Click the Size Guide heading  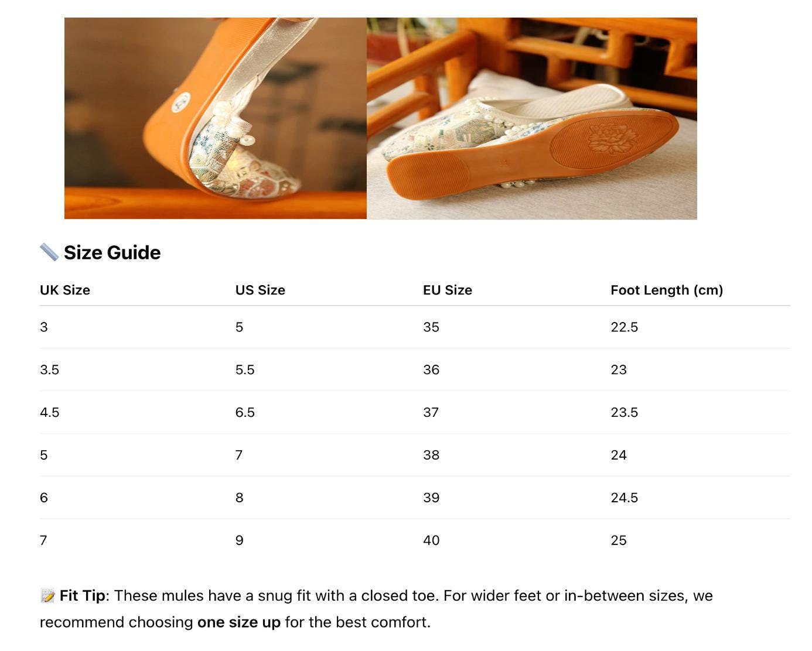pos(112,252)
